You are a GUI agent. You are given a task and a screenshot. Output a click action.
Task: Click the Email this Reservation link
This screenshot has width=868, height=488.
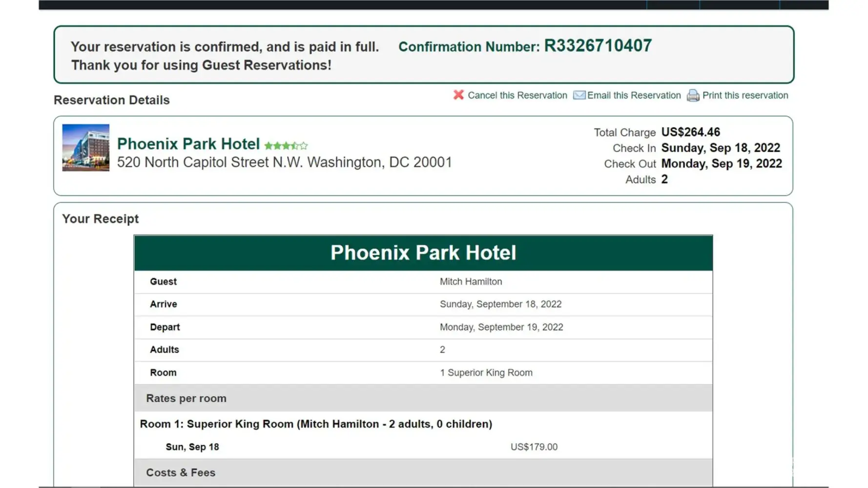(x=634, y=96)
